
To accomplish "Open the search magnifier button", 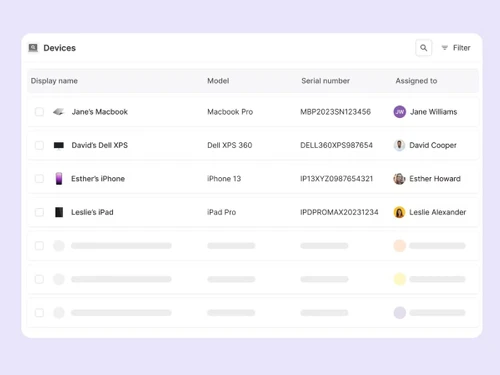I will pos(423,48).
